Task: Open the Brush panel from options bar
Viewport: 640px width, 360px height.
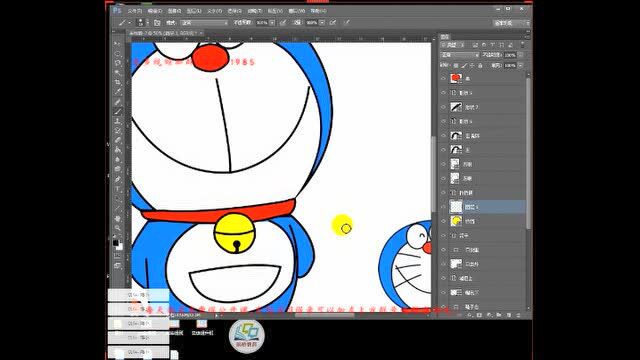Action: (x=157, y=23)
